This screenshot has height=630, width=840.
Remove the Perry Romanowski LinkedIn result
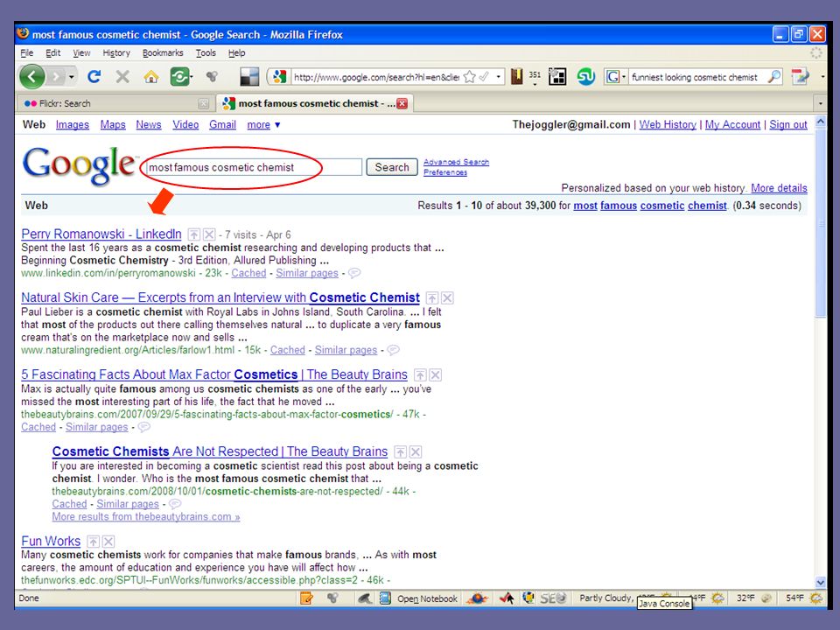[209, 234]
